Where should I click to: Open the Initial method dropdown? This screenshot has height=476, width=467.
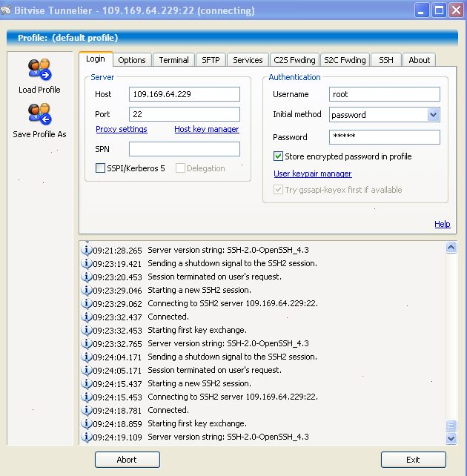pos(434,115)
